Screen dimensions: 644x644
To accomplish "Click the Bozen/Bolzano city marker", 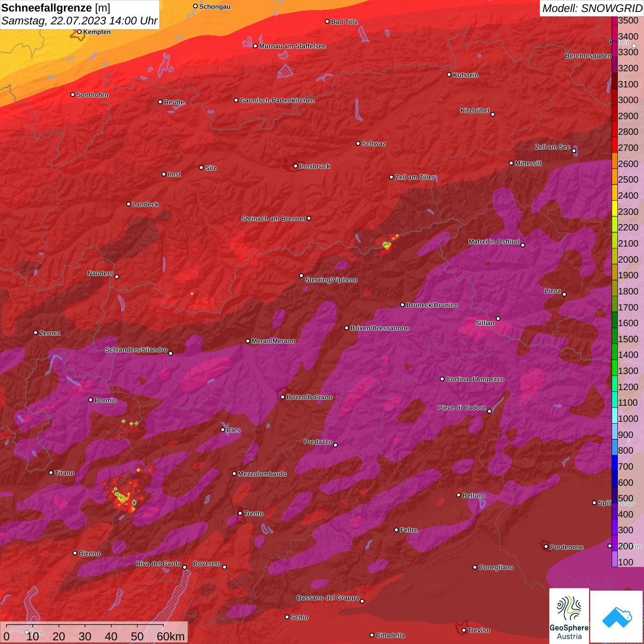I will point(282,397).
